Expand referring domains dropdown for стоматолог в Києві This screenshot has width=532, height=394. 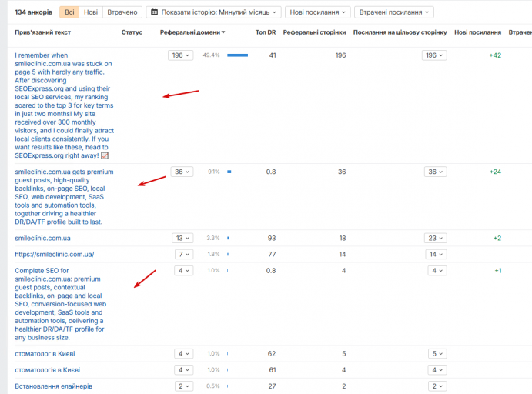pos(184,354)
